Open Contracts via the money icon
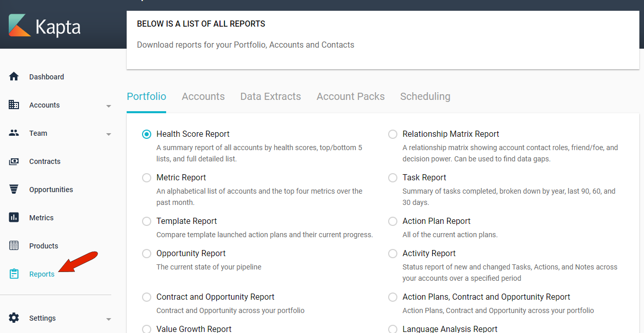 click(14, 161)
